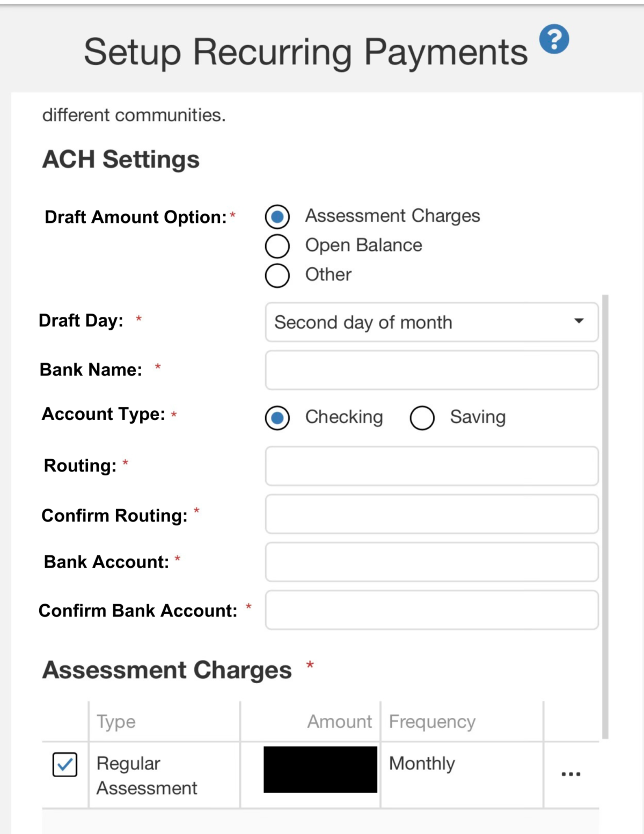
Task: Click the Confirm Routing input field
Action: [431, 514]
